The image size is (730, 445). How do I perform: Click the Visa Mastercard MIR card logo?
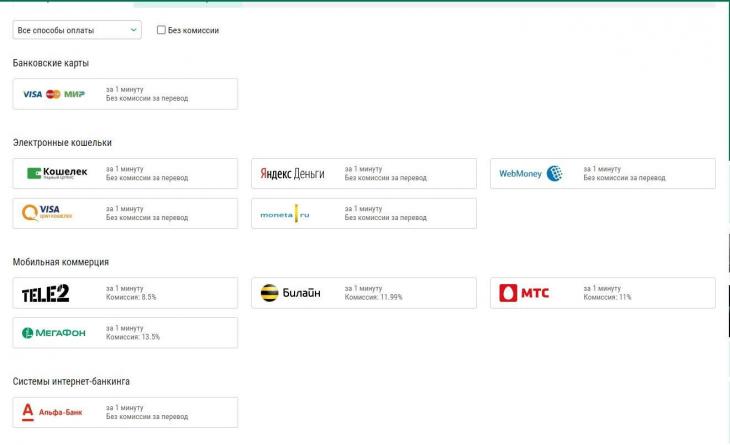pyautogui.click(x=54, y=94)
